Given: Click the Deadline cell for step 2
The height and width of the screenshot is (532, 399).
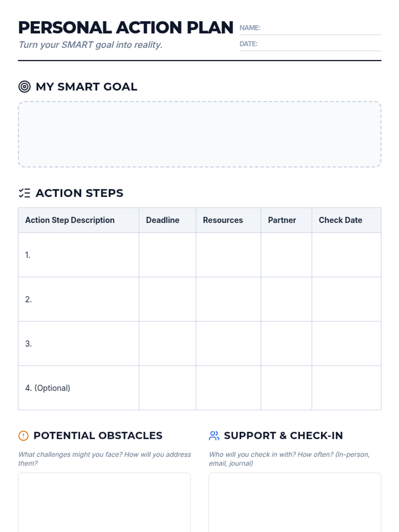Looking at the screenshot, I should (x=167, y=299).
